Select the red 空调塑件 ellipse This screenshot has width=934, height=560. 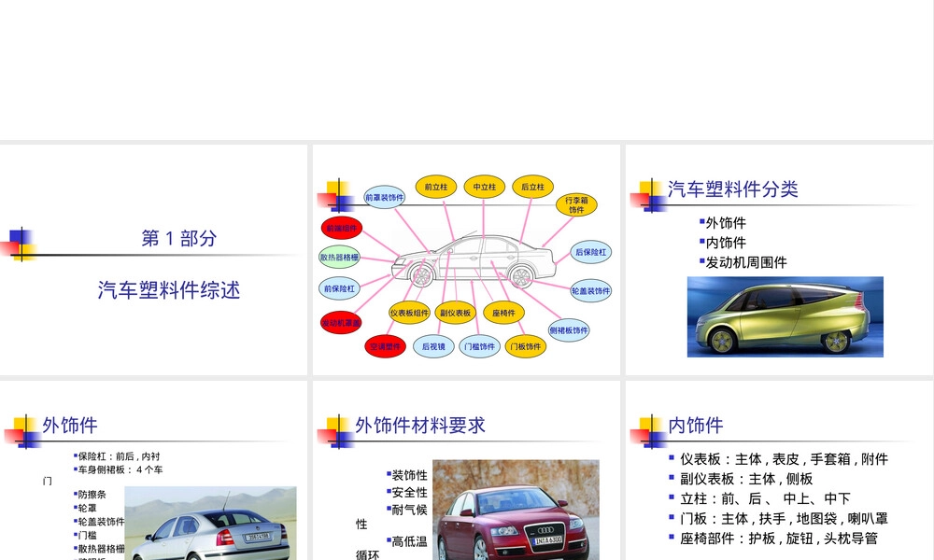(386, 346)
